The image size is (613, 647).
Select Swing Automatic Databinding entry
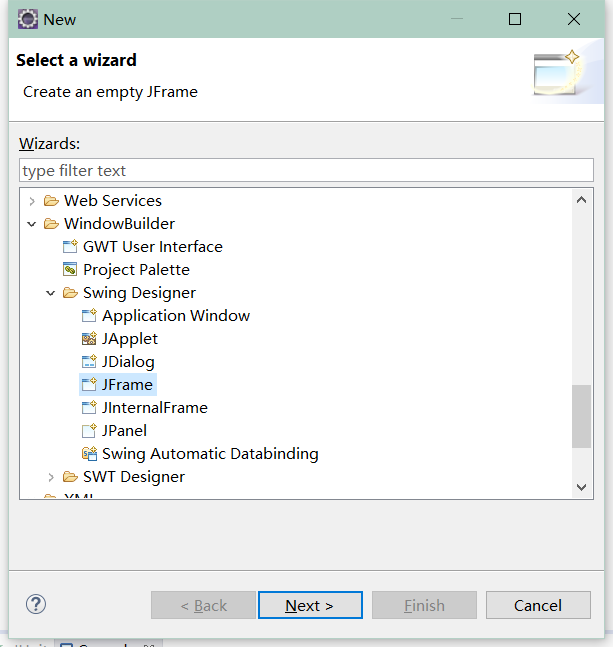click(x=210, y=454)
